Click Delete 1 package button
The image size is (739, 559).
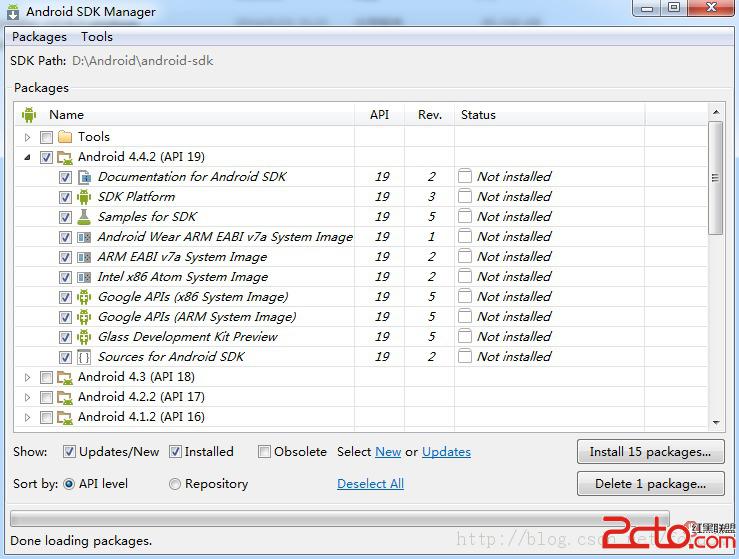(650, 484)
